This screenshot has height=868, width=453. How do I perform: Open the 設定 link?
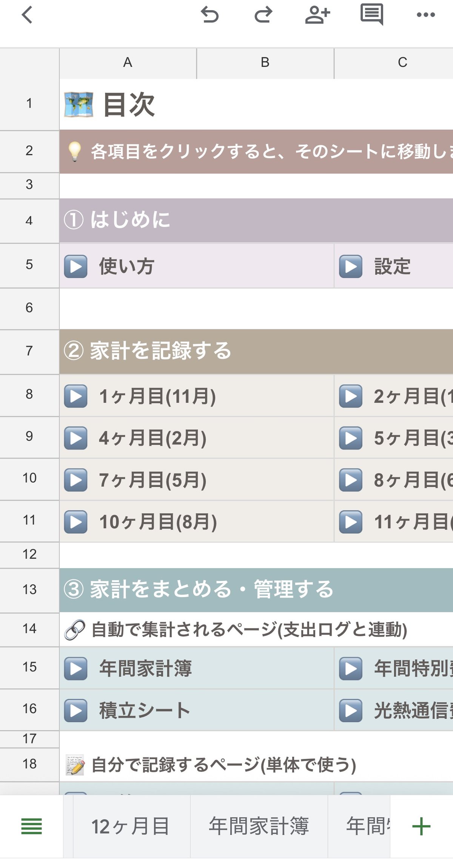[393, 266]
